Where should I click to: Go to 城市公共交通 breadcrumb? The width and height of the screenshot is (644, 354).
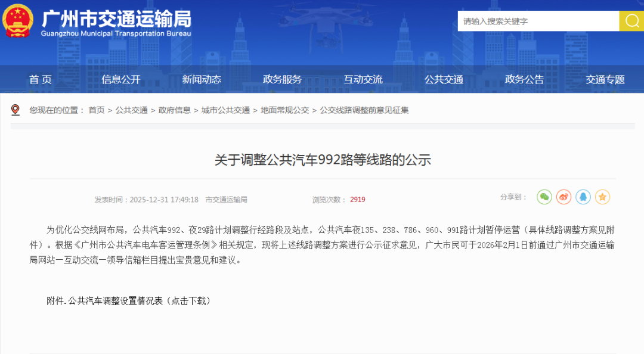(x=225, y=110)
